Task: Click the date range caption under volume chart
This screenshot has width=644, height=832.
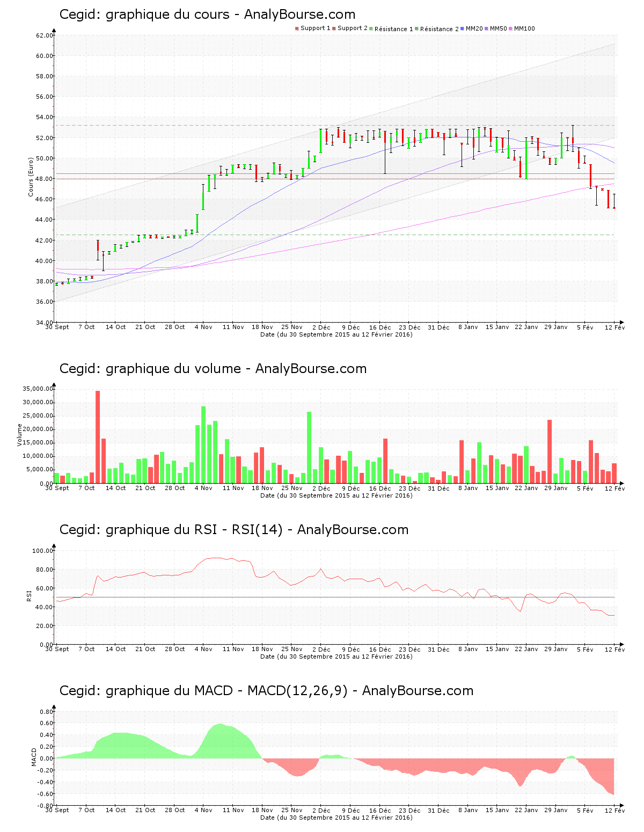Action: [x=336, y=495]
